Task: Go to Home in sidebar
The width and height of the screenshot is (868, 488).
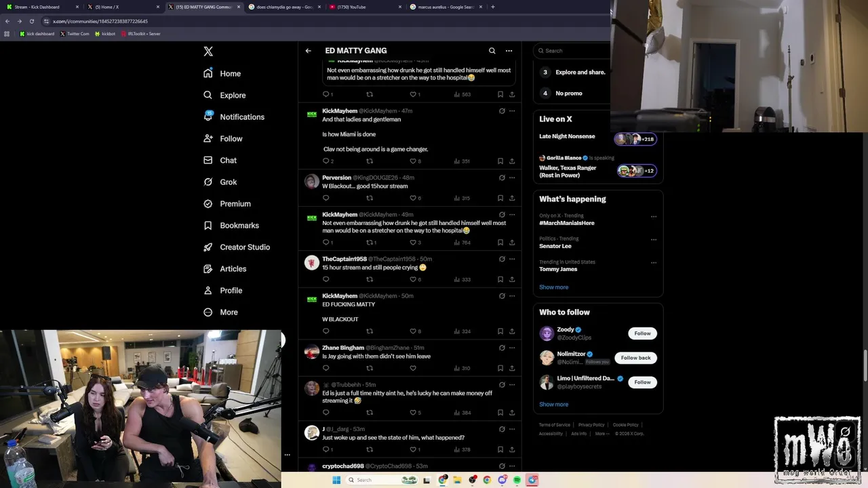Action: [222, 73]
